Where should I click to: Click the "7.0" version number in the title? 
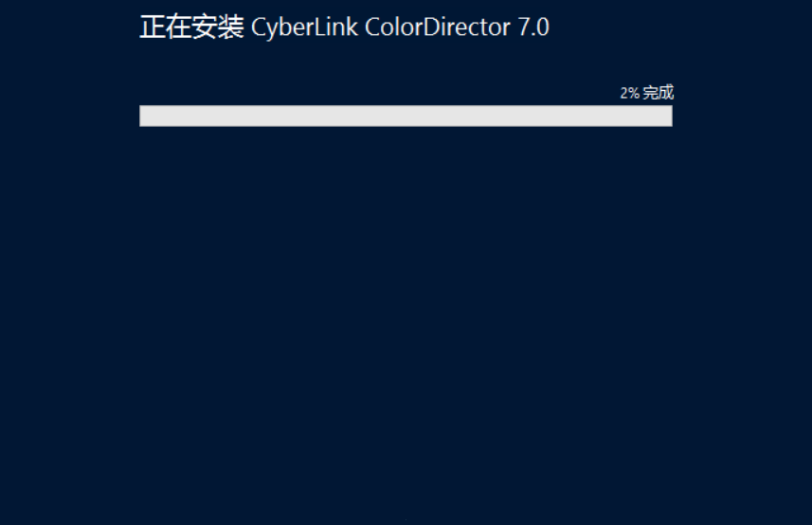533,27
